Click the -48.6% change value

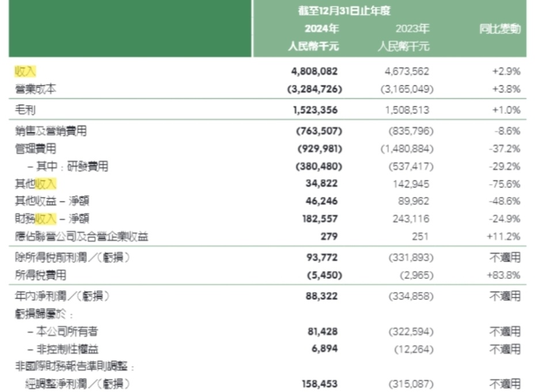tap(505, 201)
